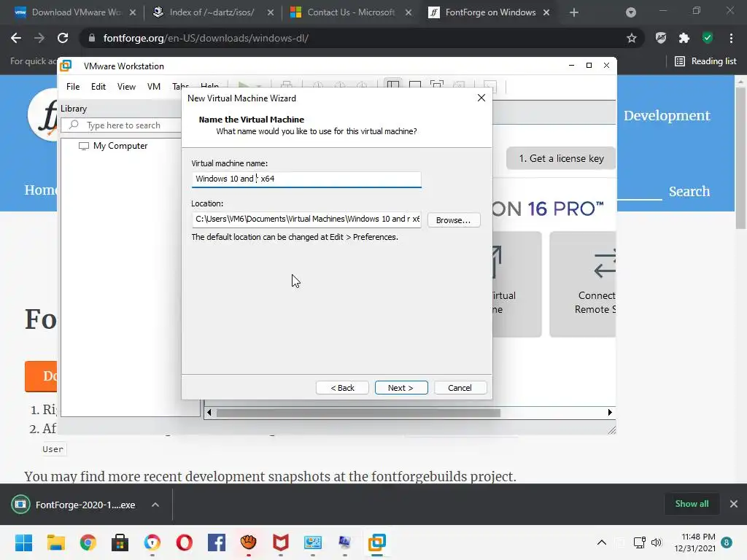The image size is (747, 560).
Task: Open the Reading list
Action: coord(705,61)
